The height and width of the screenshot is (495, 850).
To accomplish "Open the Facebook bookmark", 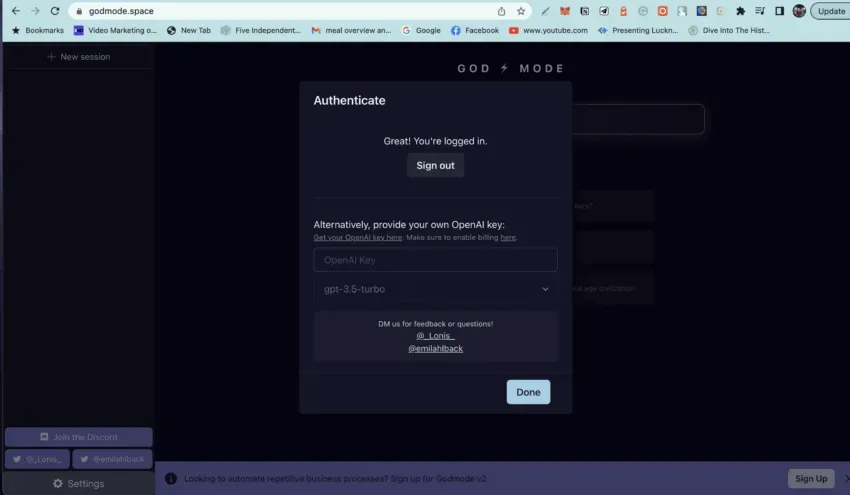I will pos(475,30).
